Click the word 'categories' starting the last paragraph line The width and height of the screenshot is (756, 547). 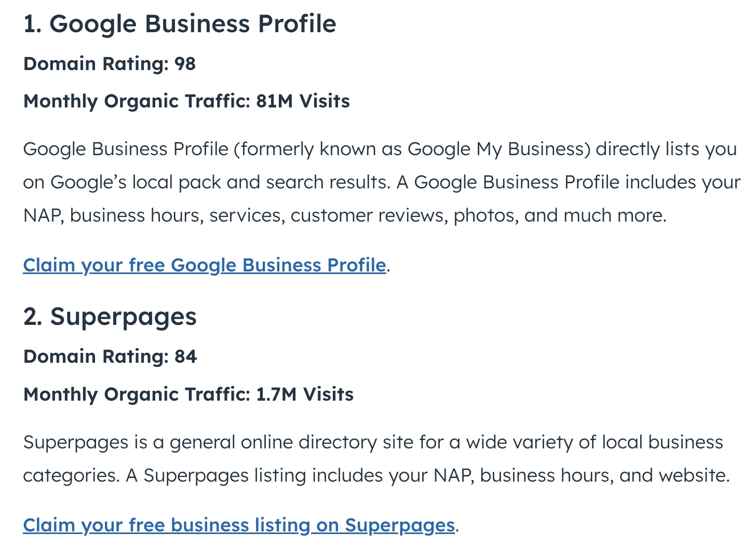click(70, 476)
